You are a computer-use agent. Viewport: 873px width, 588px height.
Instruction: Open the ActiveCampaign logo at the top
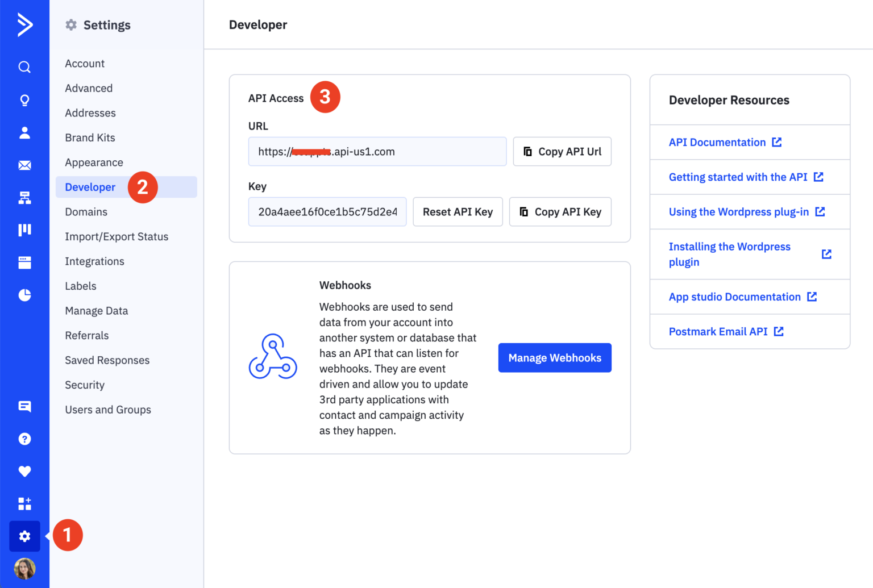pyautogui.click(x=24, y=25)
